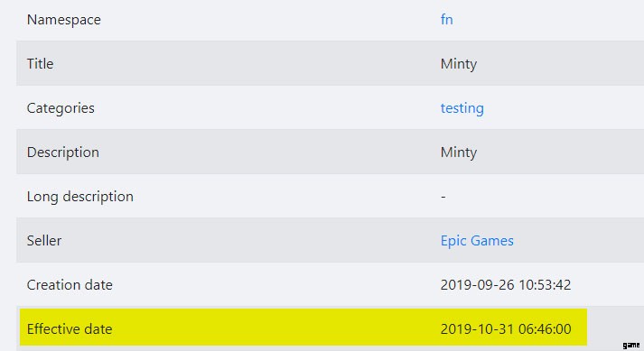Image resolution: width=644 pixels, height=351 pixels.
Task: Click the empty yellow area between Effective date and its value
Action: click(x=275, y=328)
